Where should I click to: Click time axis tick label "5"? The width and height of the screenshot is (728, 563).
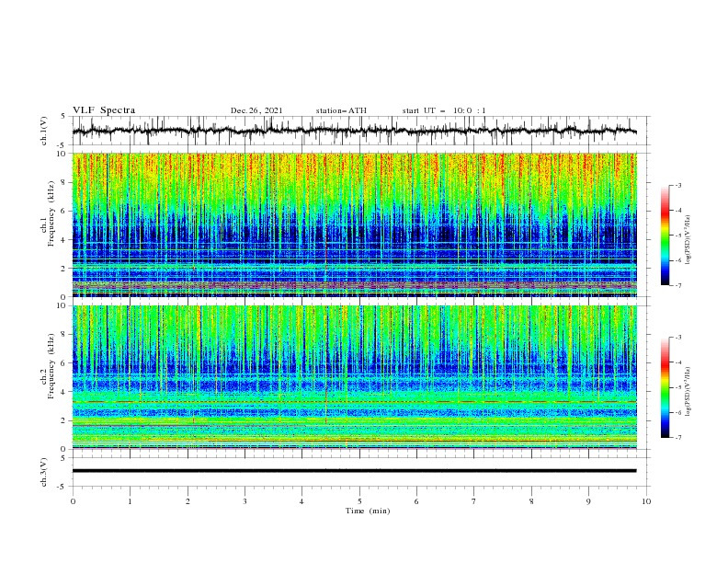pyautogui.click(x=359, y=501)
